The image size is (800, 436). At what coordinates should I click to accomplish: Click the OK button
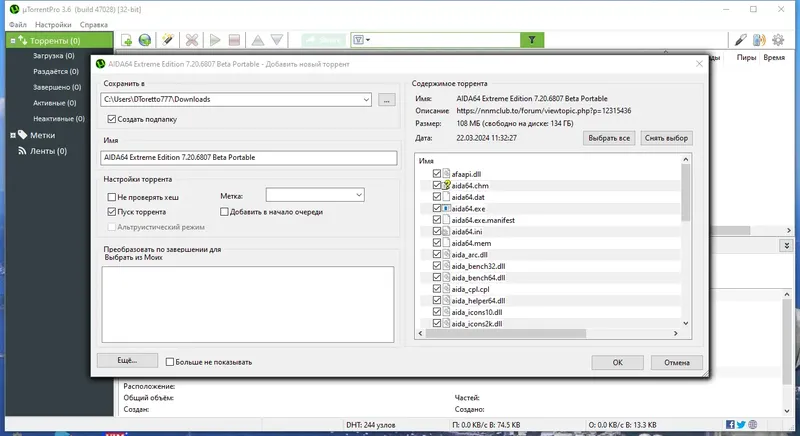(617, 363)
